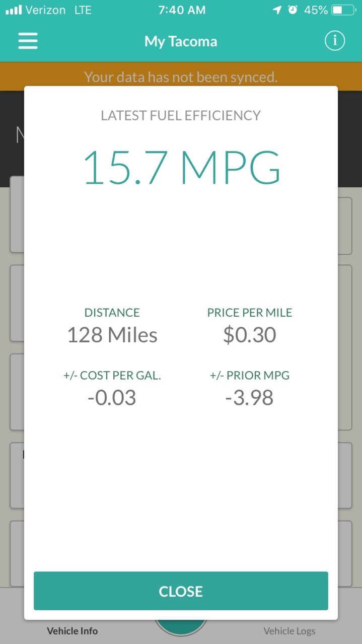Tap the CLOSE button
The width and height of the screenshot is (362, 644).
pos(181,591)
